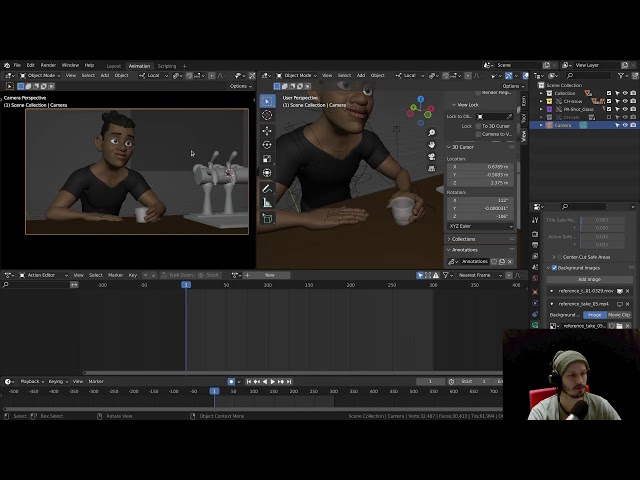
Task: Open the Window menu
Action: tap(70, 65)
